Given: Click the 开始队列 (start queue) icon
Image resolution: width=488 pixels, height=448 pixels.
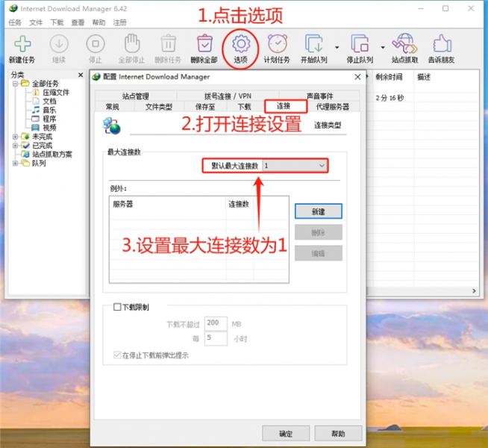Looking at the screenshot, I should (313, 44).
